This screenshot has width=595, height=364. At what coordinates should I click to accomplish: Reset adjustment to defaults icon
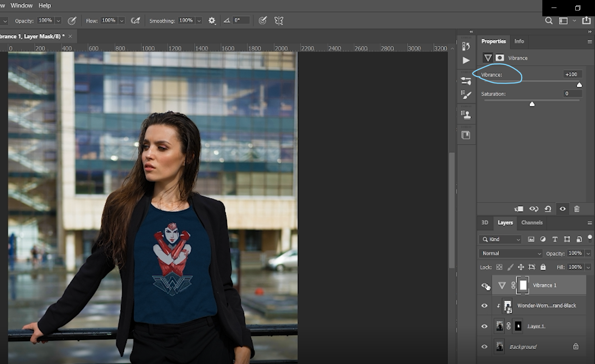pyautogui.click(x=548, y=209)
